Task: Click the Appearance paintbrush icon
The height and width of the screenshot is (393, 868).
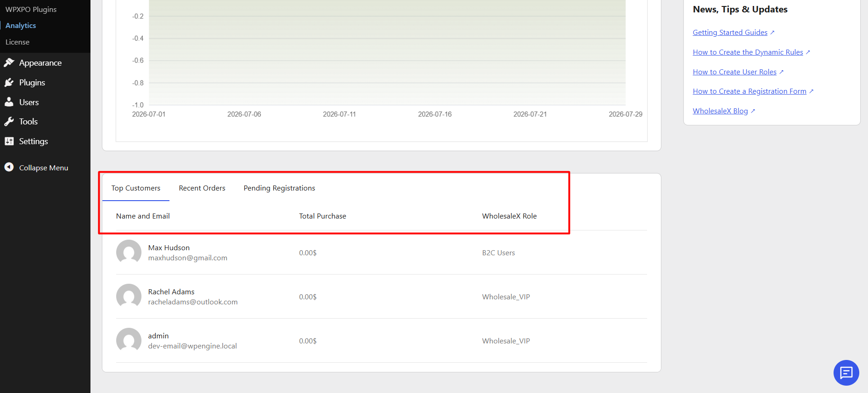Action: (x=9, y=62)
